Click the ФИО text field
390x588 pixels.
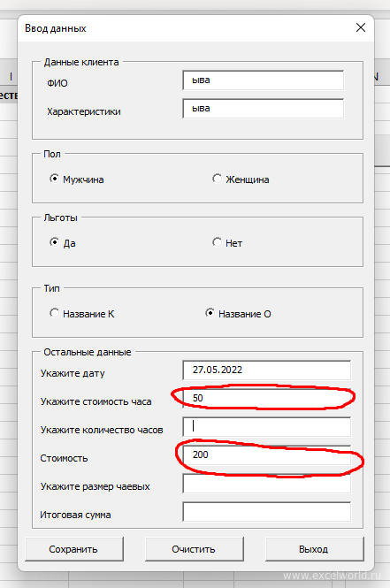click(264, 80)
